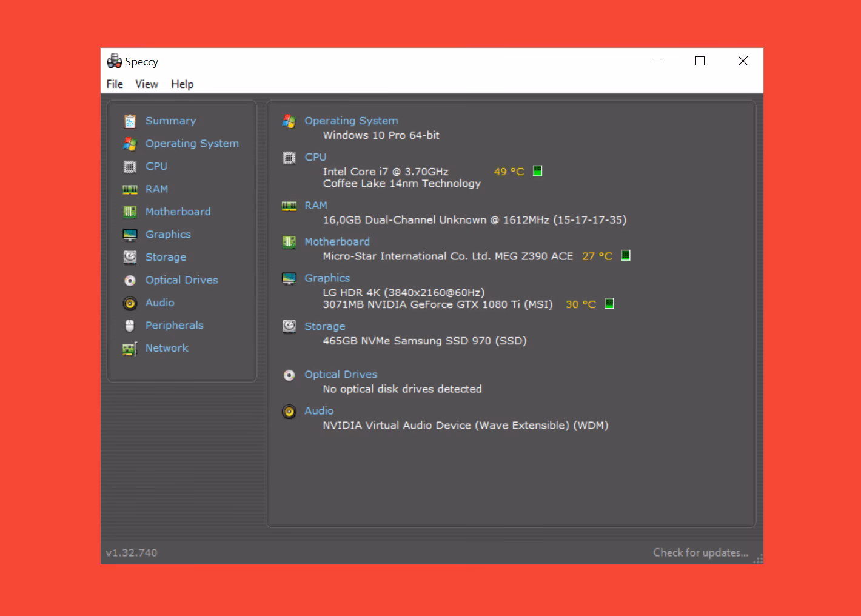Click the Audio speaker icon in the sidebar
This screenshot has width=861, height=616.
pos(130,303)
